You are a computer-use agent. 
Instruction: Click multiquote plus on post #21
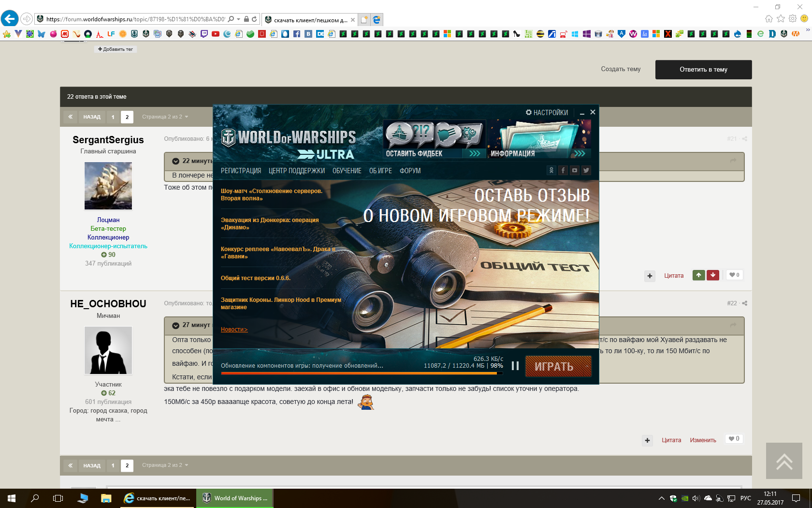coord(650,276)
